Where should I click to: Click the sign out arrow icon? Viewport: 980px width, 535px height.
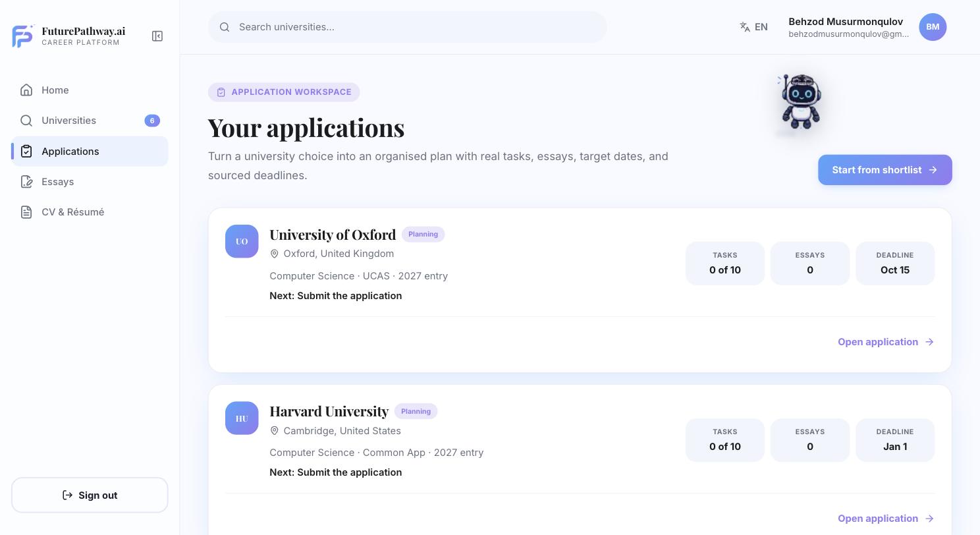pyautogui.click(x=67, y=495)
